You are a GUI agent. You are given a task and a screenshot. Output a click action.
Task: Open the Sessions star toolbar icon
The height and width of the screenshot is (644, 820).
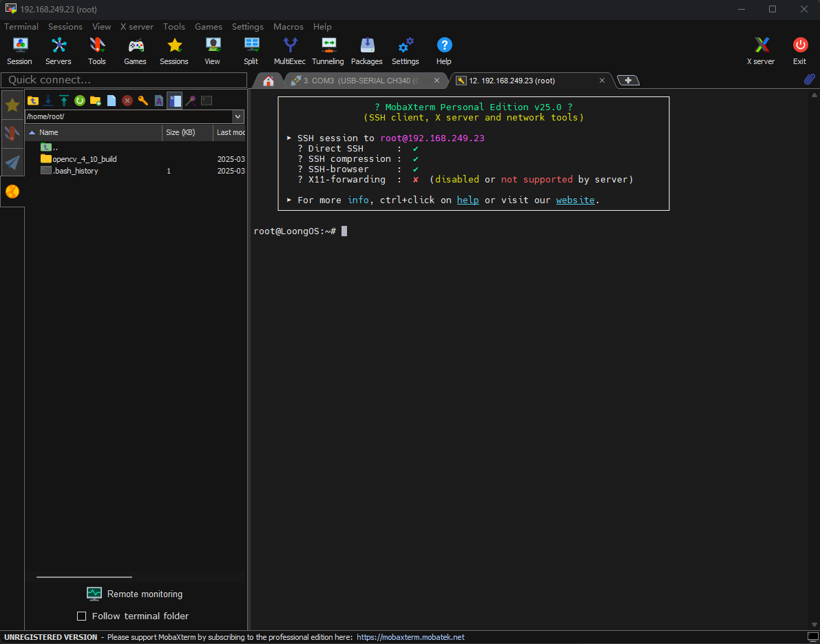tap(174, 51)
